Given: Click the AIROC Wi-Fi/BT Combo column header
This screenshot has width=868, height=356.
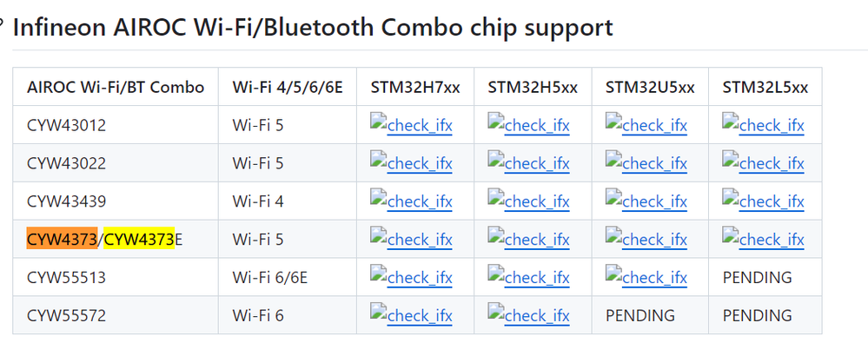Looking at the screenshot, I should 116,87.
